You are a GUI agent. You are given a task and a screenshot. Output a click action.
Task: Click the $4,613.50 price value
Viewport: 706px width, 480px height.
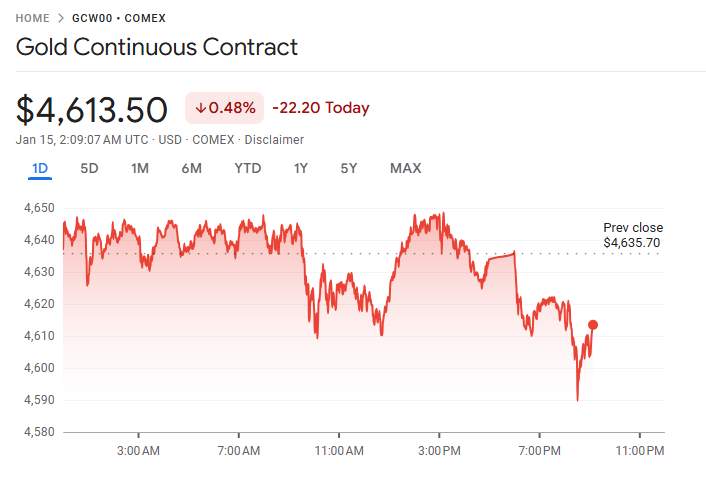click(92, 109)
